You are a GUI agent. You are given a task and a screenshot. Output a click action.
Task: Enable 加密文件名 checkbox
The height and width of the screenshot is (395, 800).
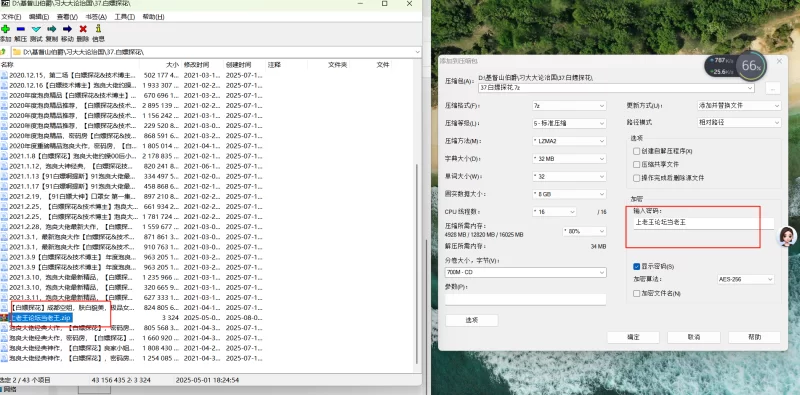636,293
